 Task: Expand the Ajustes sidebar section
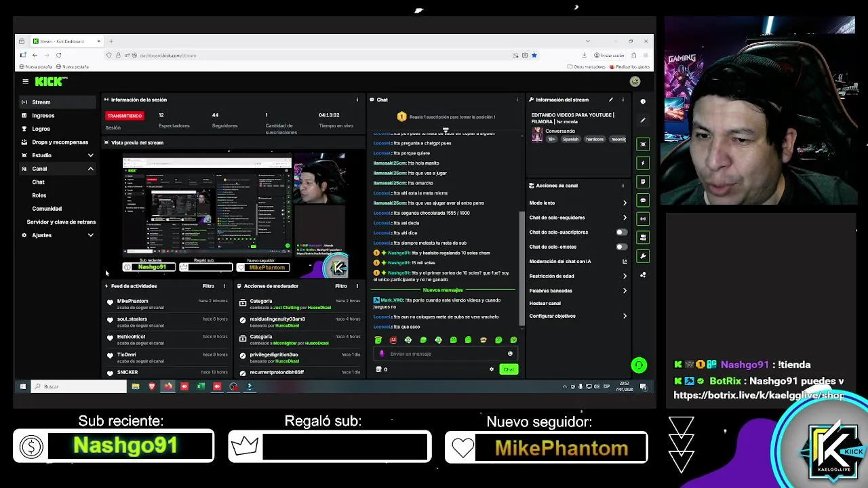tap(90, 235)
